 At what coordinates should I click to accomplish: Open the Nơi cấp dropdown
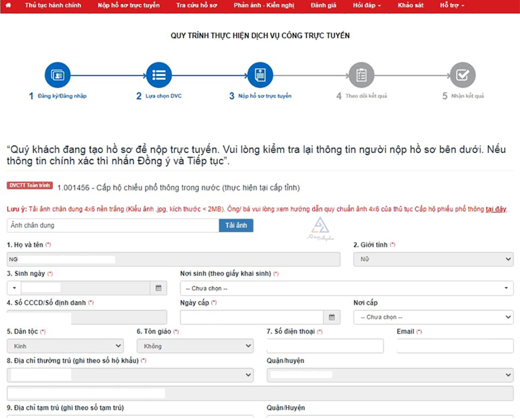coord(433,317)
